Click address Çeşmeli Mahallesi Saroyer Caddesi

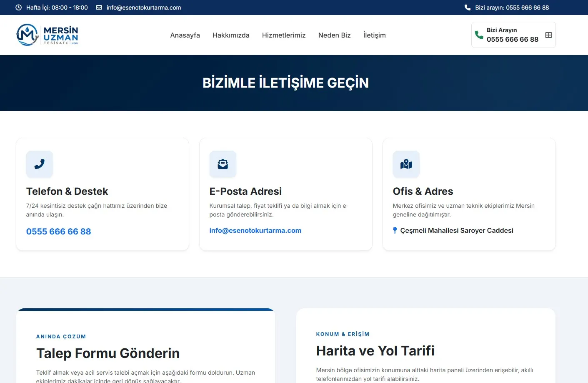point(457,230)
